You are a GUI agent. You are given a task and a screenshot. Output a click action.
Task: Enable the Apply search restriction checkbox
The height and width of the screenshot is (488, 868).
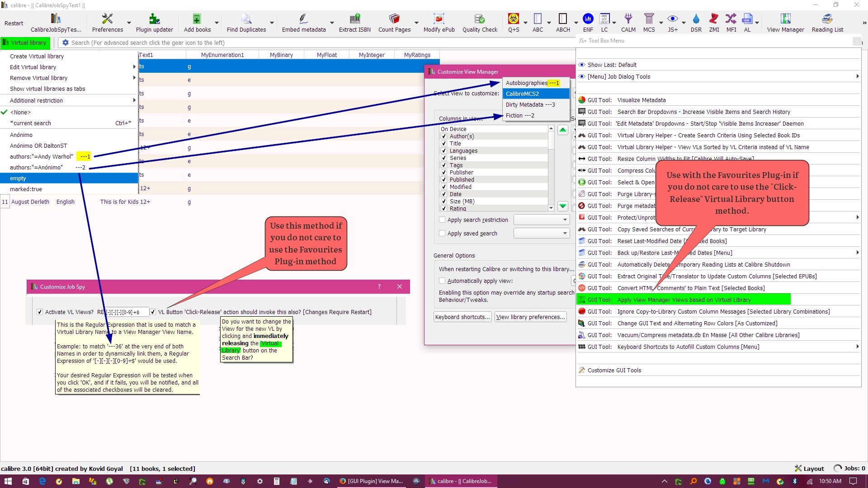coord(442,220)
